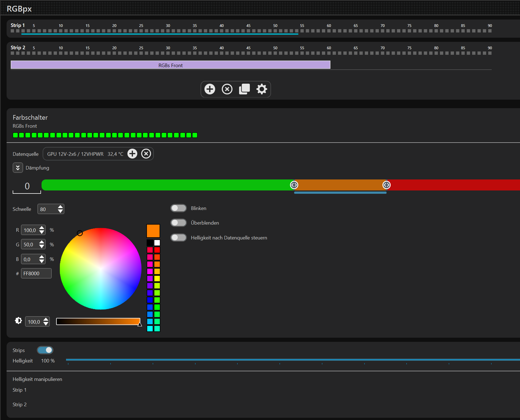The width and height of the screenshot is (520, 420).
Task: Decrease the G percentage value
Action: click(x=42, y=247)
